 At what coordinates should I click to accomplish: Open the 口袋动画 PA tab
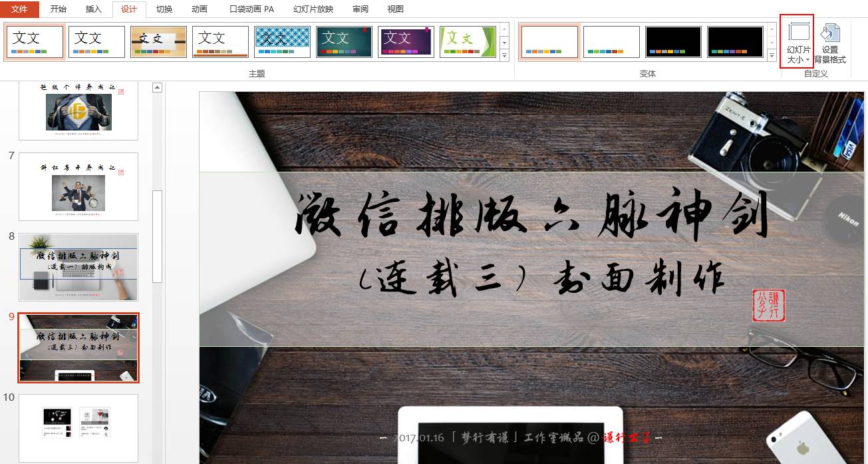[x=251, y=9]
